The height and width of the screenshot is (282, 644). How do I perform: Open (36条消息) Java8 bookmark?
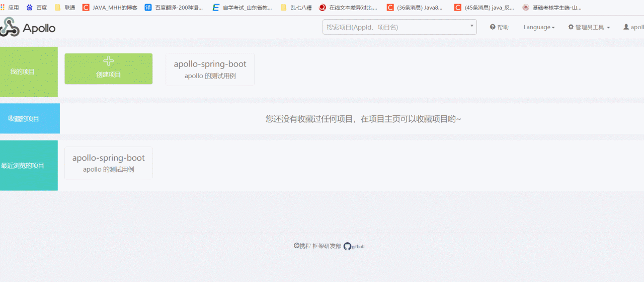click(416, 8)
